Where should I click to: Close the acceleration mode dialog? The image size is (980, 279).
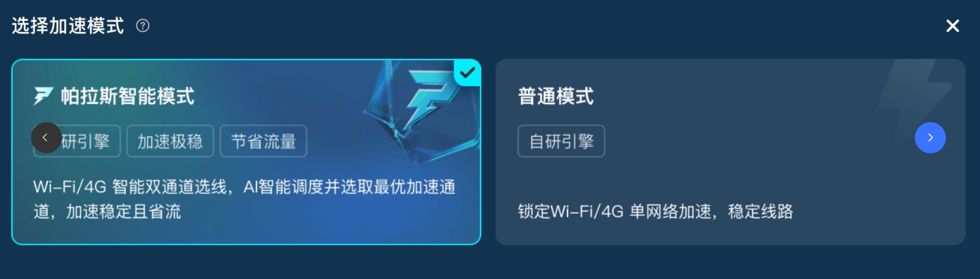coord(953,26)
